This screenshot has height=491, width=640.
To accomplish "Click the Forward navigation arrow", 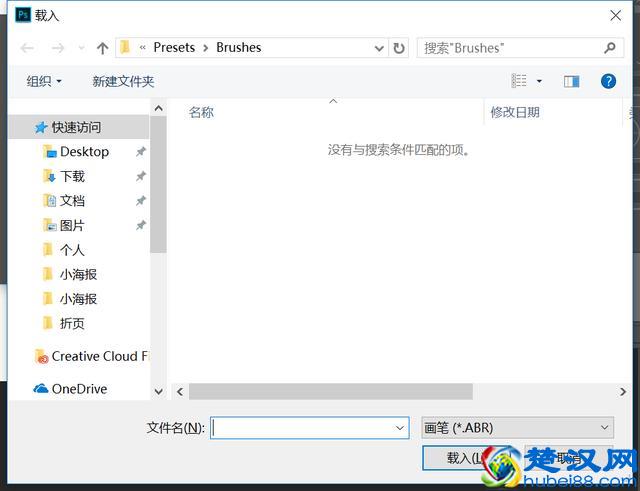I will [x=58, y=48].
